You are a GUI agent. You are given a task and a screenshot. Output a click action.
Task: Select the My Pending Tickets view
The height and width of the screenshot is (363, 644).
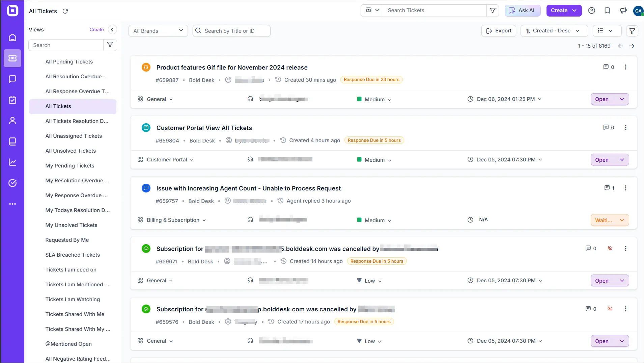[70, 166]
